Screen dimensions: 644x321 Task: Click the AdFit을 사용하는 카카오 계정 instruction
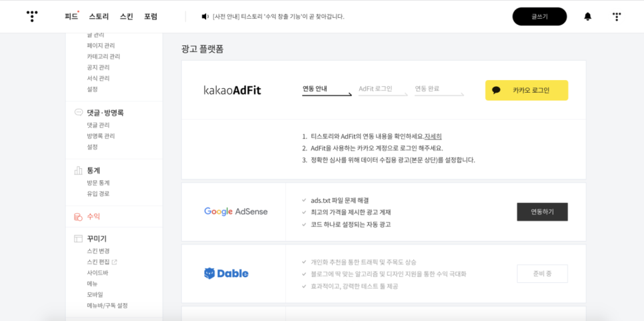377,148
